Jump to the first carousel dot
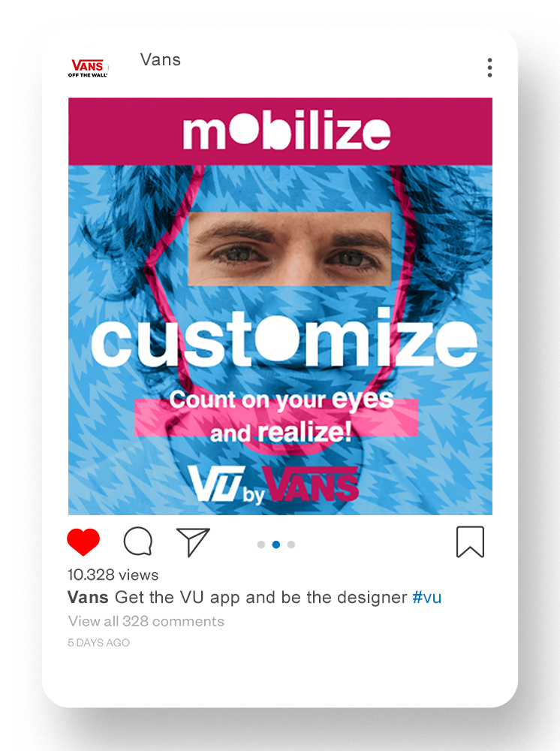Screen dimensions: 560x751 point(260,544)
